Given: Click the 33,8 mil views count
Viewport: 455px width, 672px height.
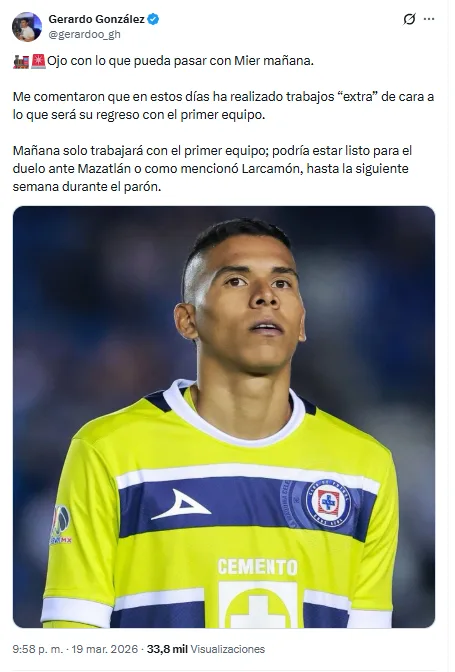Looking at the screenshot, I should coord(167,649).
